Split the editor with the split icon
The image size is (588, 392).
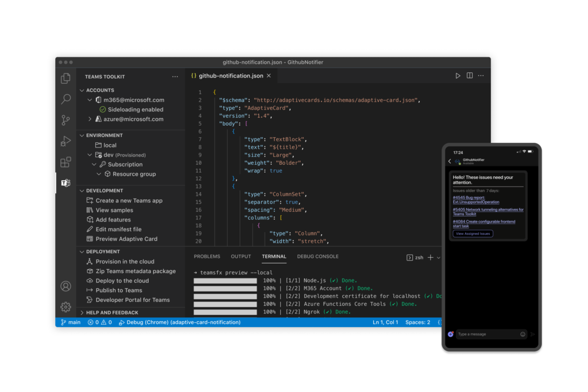(x=469, y=75)
